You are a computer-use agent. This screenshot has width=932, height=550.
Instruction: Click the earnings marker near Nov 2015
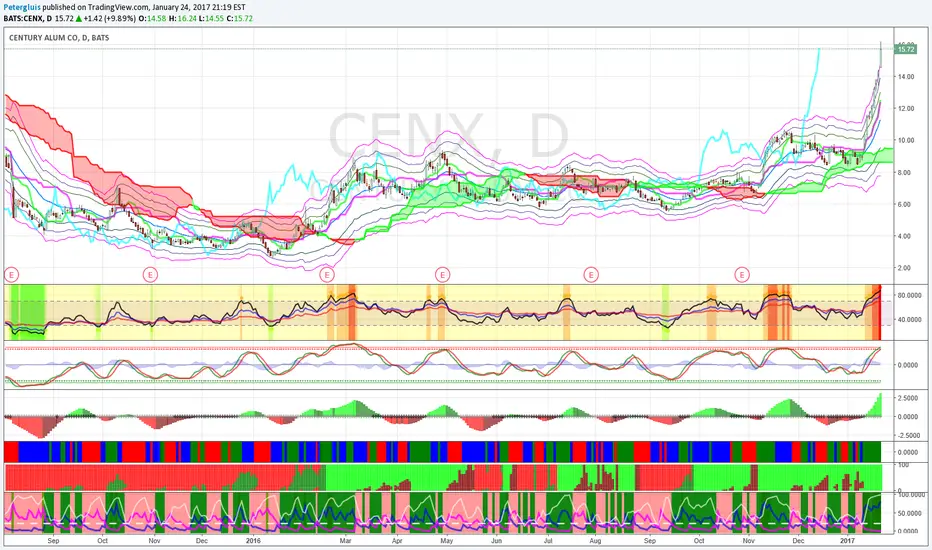[151, 275]
